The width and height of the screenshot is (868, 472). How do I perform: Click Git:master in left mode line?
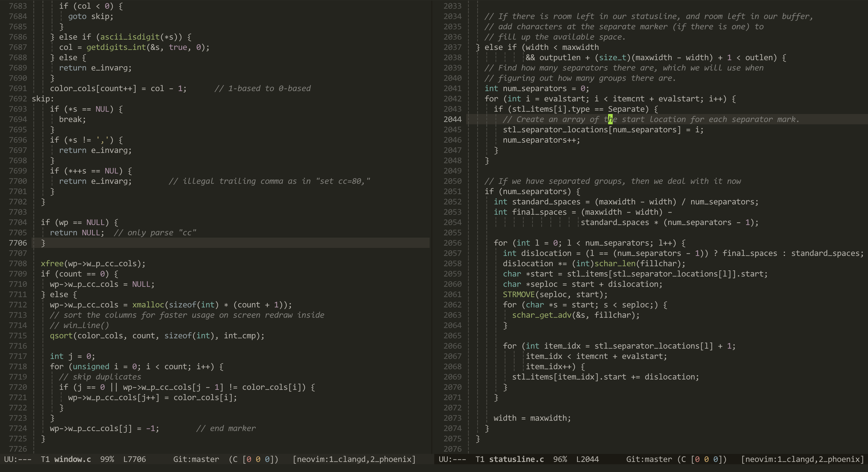(196, 459)
